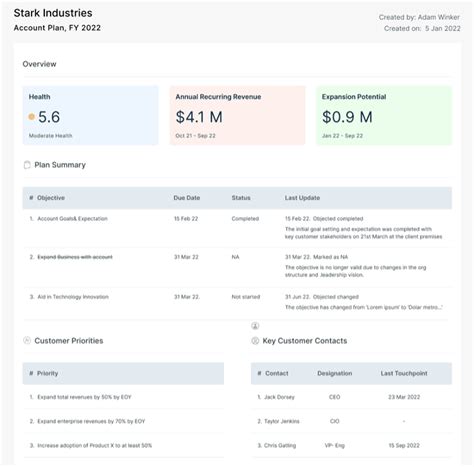474x467 pixels.
Task: Click the Last Touchpoint column header
Action: coord(404,373)
